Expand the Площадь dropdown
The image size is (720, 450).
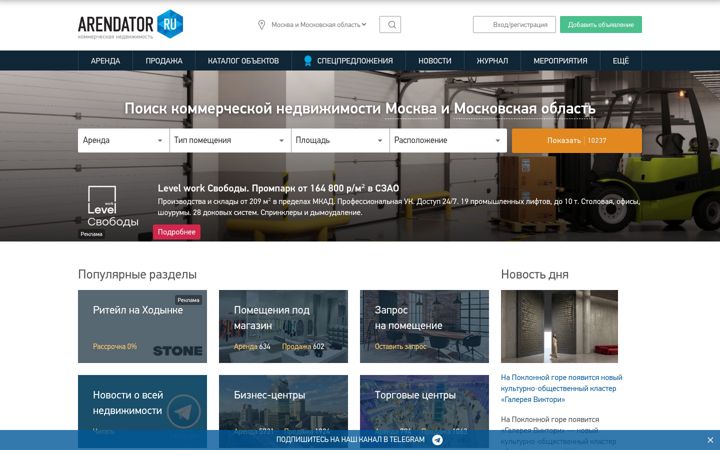[340, 141]
